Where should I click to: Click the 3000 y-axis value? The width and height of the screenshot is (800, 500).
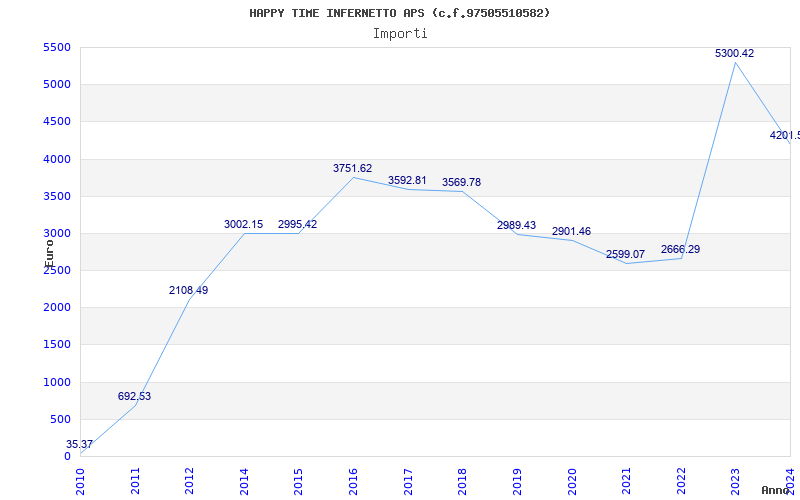coord(57,233)
